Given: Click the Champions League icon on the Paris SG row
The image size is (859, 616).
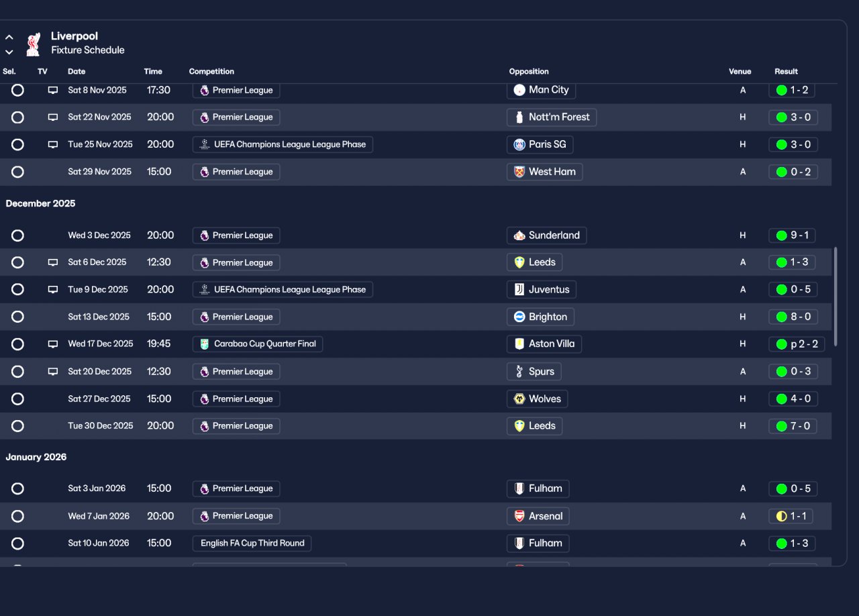Looking at the screenshot, I should pyautogui.click(x=205, y=144).
